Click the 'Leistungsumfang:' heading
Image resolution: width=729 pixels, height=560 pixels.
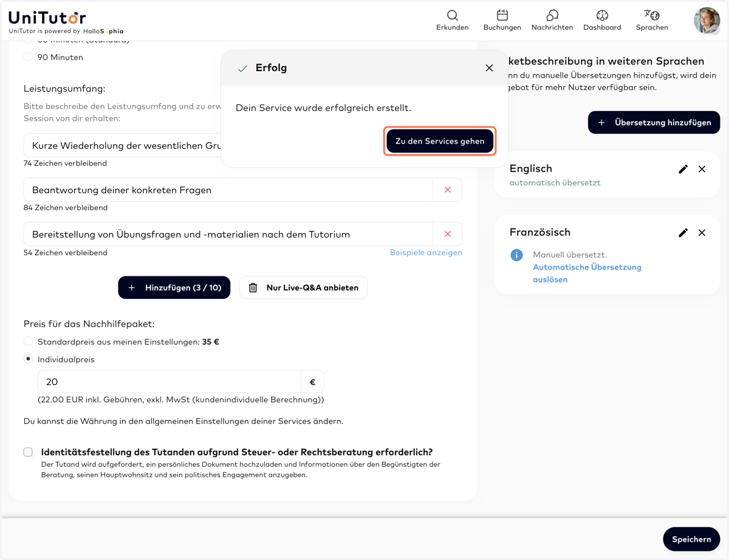click(64, 89)
